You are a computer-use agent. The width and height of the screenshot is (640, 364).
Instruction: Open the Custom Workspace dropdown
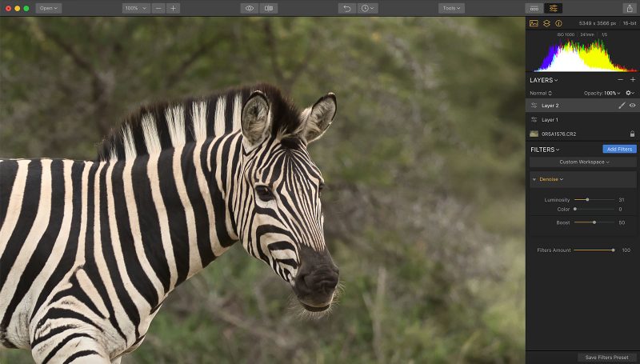click(x=583, y=162)
